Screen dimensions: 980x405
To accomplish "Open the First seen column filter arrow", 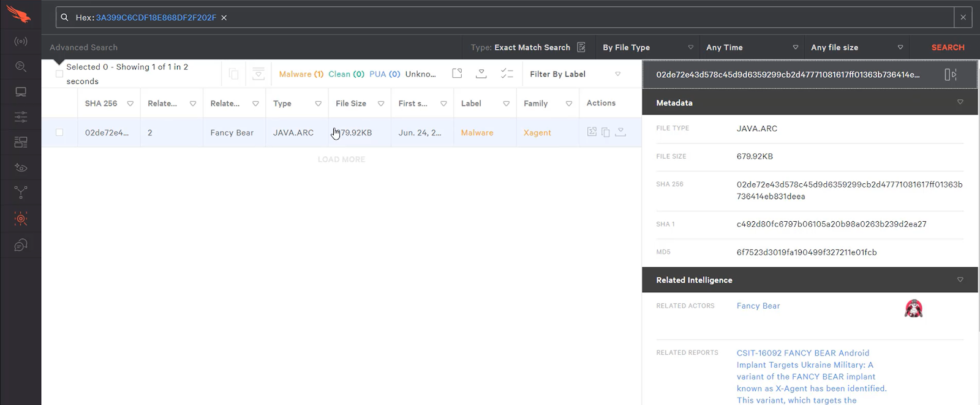I will click(443, 104).
